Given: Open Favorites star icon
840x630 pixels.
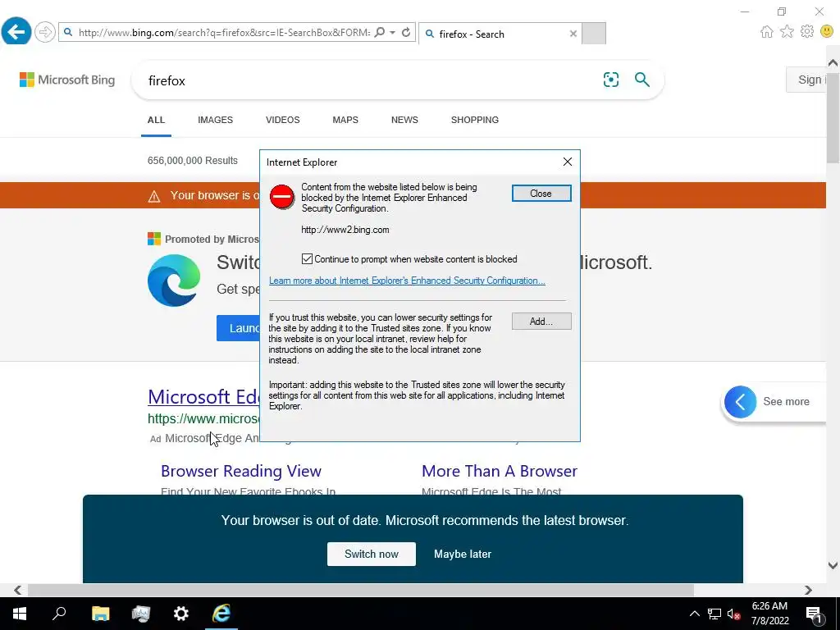Looking at the screenshot, I should pos(787,32).
